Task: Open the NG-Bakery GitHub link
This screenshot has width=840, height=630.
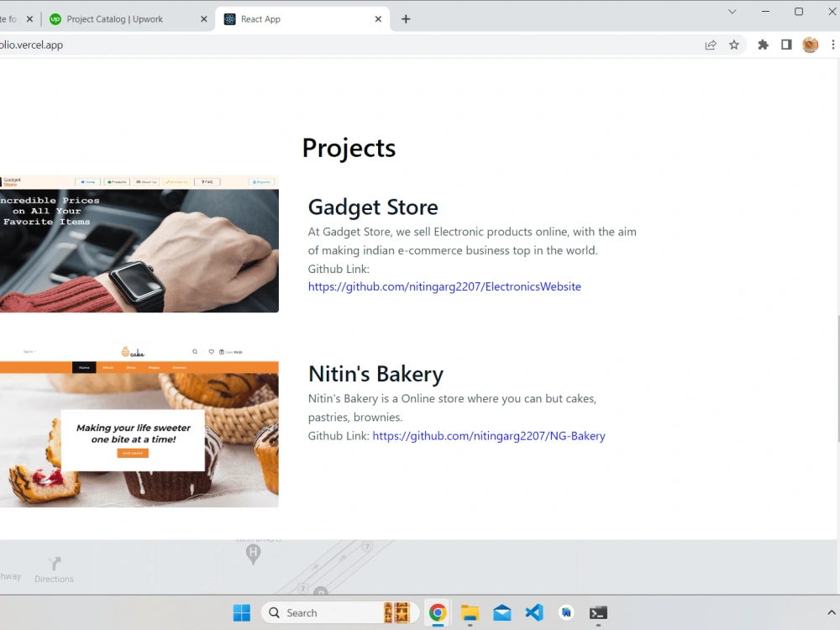Action: [489, 435]
